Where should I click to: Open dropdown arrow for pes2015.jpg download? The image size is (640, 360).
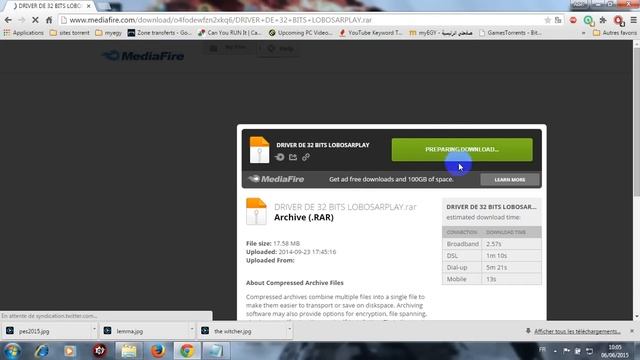[94, 330]
